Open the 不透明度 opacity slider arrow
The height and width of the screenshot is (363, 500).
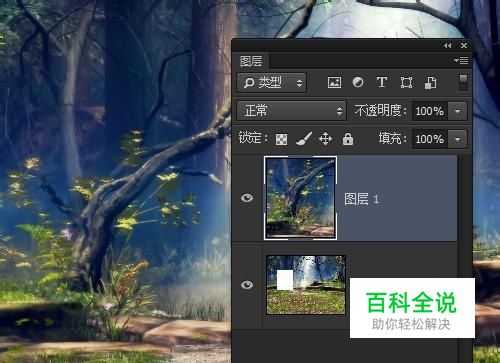(x=457, y=111)
